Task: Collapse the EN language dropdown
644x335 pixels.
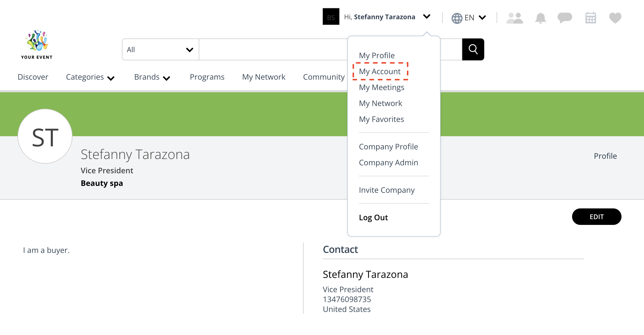Action: click(x=482, y=17)
